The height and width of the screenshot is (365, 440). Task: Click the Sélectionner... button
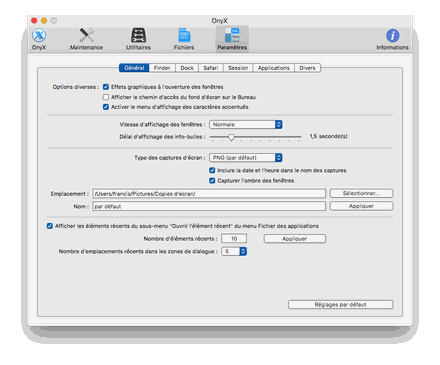(361, 193)
